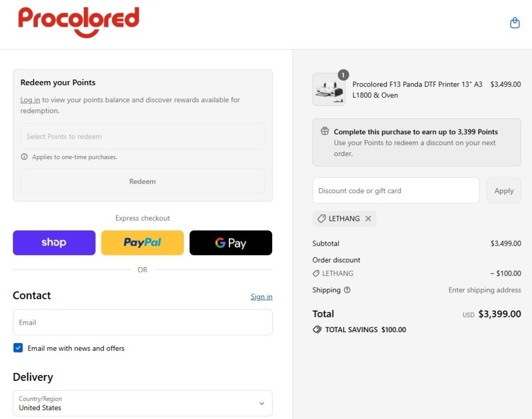Expand the Country/Region dropdown

[x=142, y=403]
